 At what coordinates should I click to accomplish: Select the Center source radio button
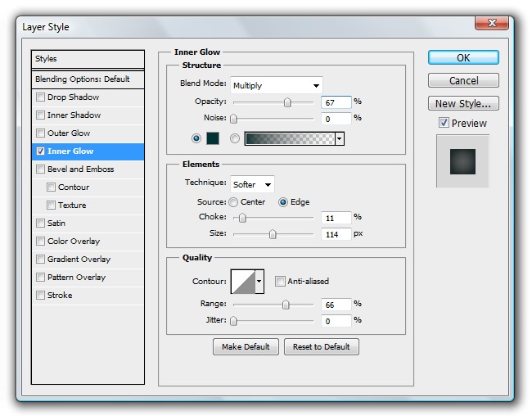coord(234,202)
